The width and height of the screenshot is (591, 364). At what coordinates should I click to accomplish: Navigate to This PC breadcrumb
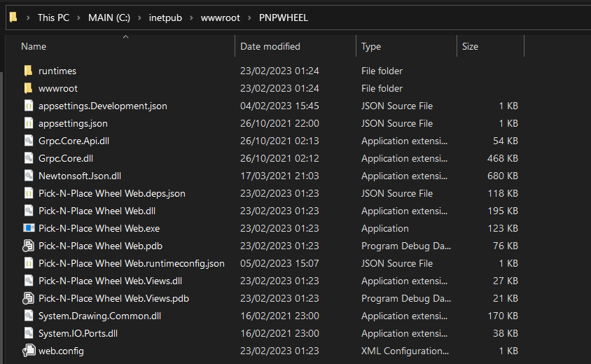(x=53, y=17)
